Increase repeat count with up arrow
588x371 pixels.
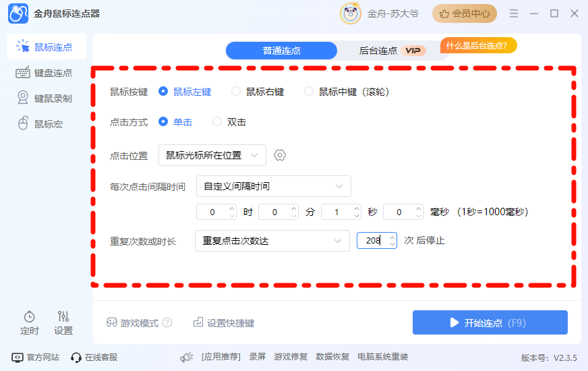point(392,237)
